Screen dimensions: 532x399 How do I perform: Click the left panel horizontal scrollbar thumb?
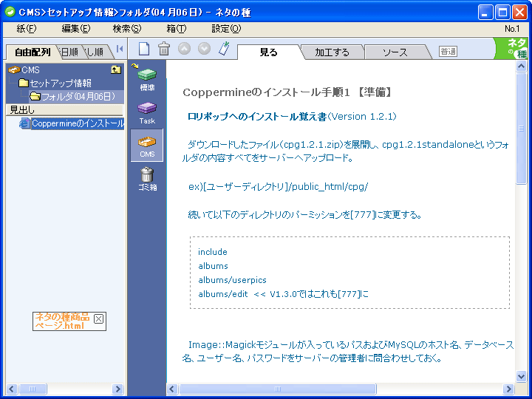pyautogui.click(x=33, y=389)
